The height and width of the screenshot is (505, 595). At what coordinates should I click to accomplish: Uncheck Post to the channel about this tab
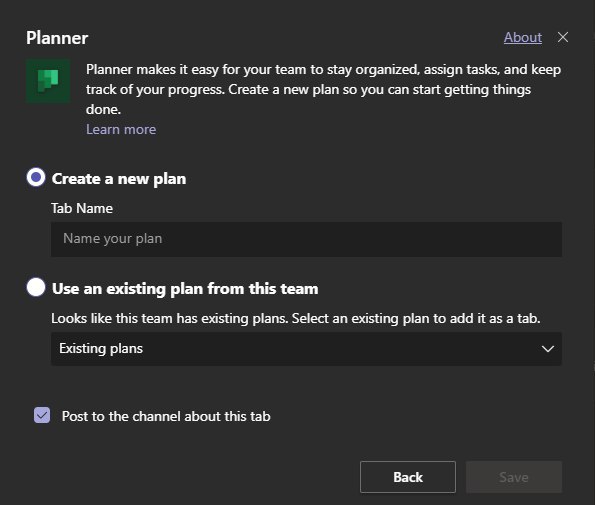pyautogui.click(x=42, y=415)
